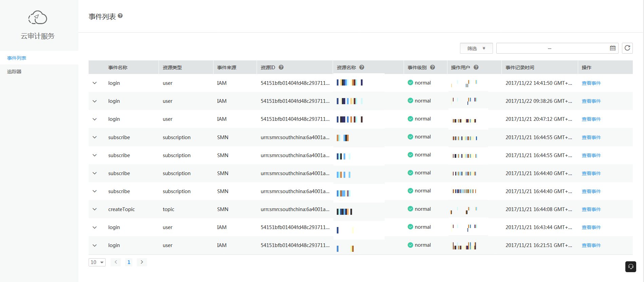Select 事件列表 in the sidebar

pyautogui.click(x=17, y=58)
